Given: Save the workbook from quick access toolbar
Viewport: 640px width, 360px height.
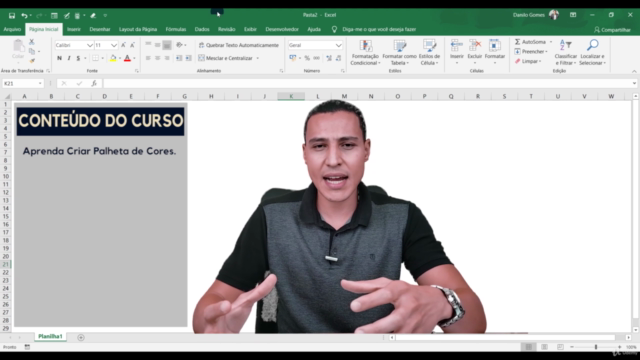Looking at the screenshot, I should pyautogui.click(x=12, y=16).
